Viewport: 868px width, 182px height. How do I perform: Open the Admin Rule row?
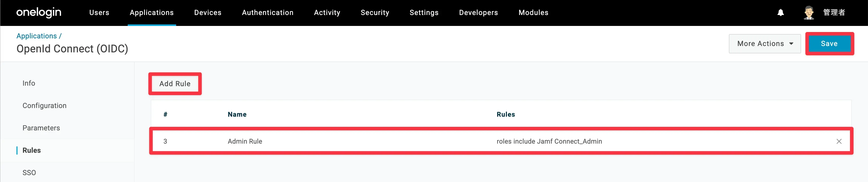pos(245,142)
